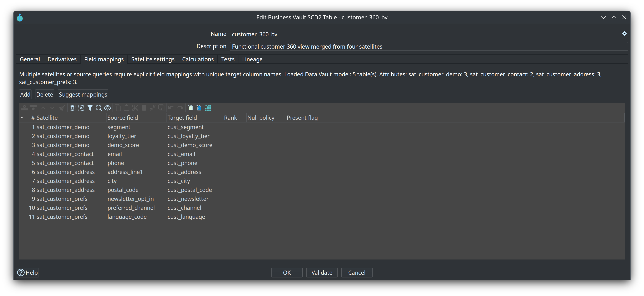Open Help at the dialog bottom
The width and height of the screenshot is (644, 296).
click(x=28, y=272)
